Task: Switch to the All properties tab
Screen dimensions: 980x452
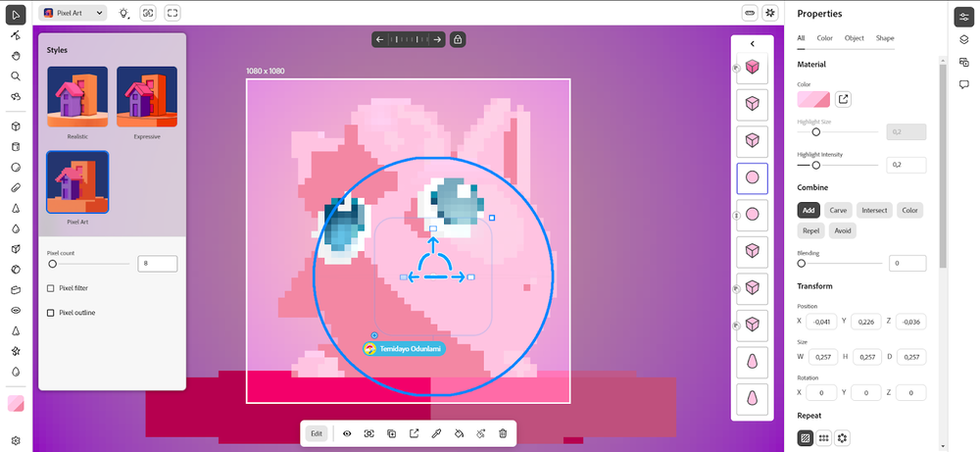Action: tap(801, 38)
